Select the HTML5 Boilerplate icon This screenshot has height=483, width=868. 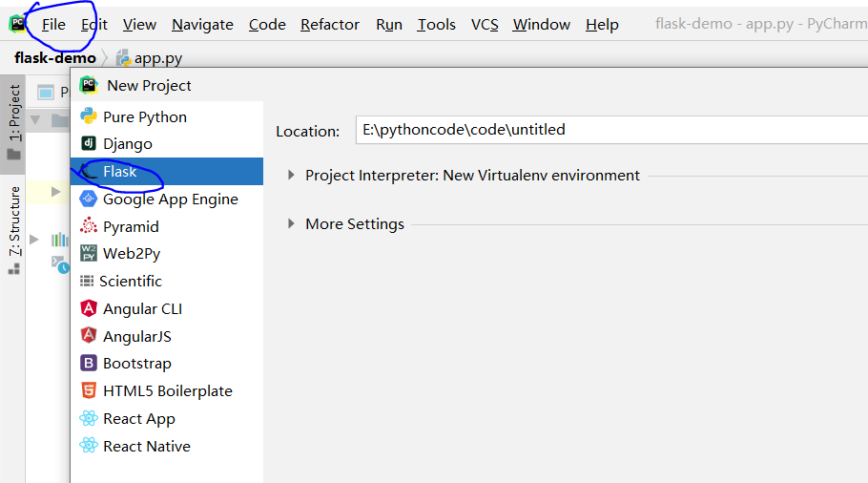tap(89, 391)
